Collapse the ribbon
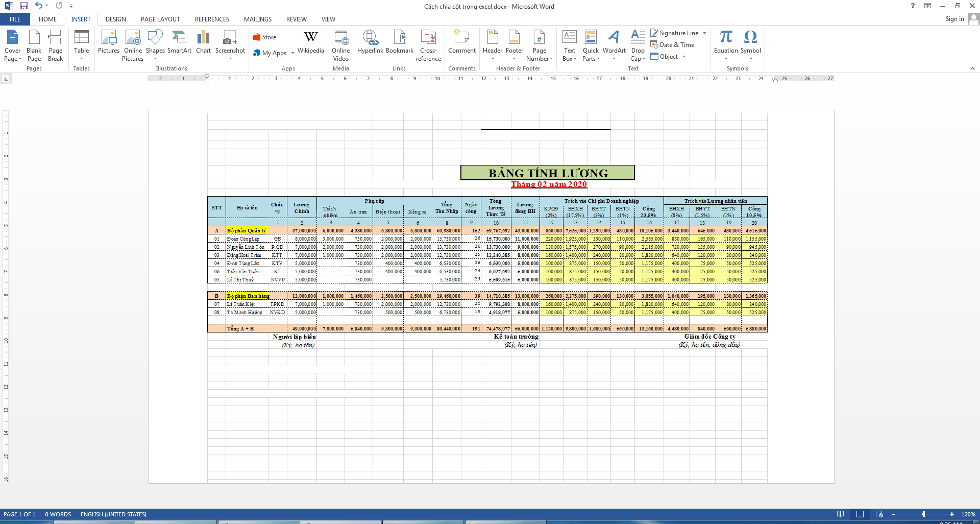Screen dimensions: 980x524 tap(972, 68)
